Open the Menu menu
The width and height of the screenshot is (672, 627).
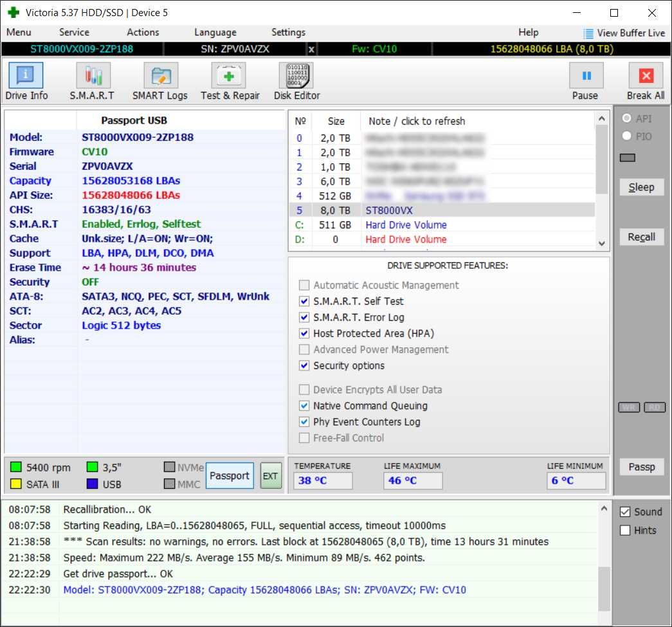19,32
